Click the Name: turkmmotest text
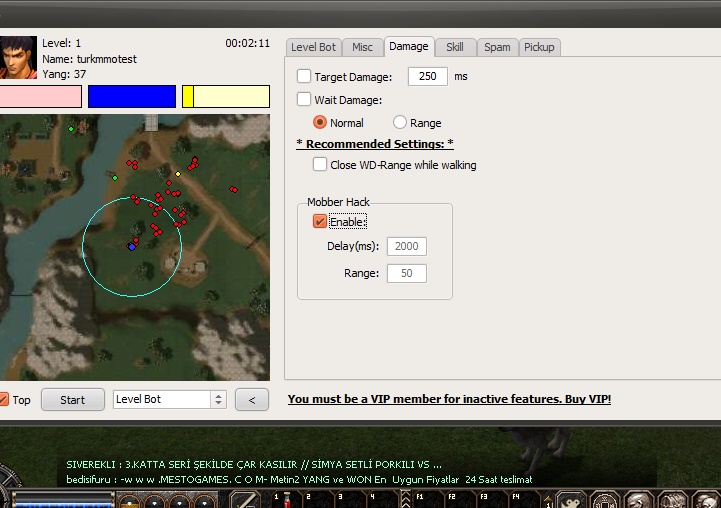The height and width of the screenshot is (508, 721). [x=90, y=59]
